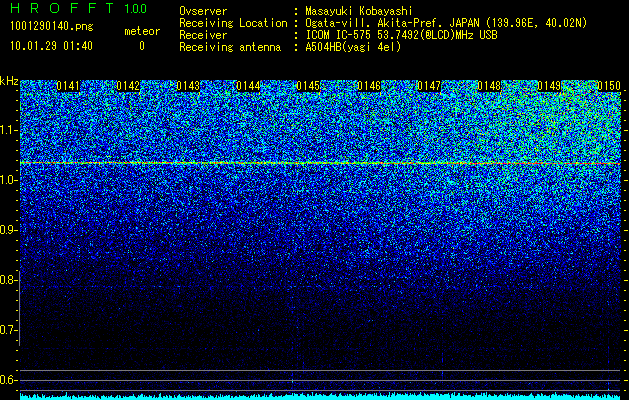Click the 0.8 frequency axis label

(8, 280)
